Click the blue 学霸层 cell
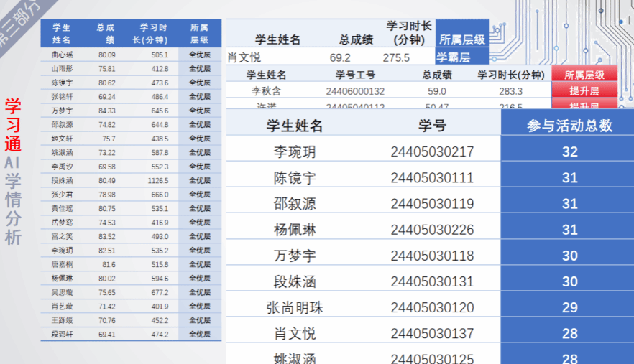This screenshot has width=634, height=364. (461, 57)
